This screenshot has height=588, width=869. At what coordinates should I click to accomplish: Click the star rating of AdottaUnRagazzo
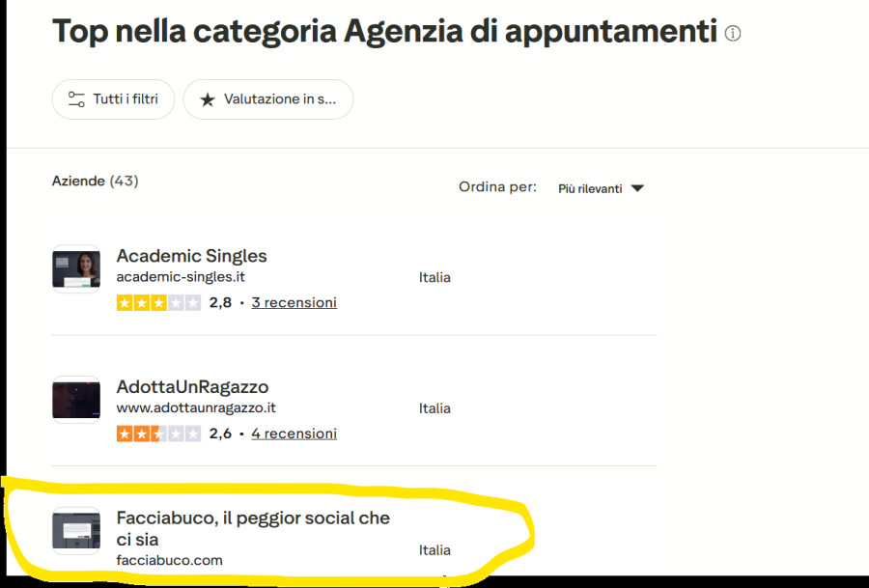point(158,434)
